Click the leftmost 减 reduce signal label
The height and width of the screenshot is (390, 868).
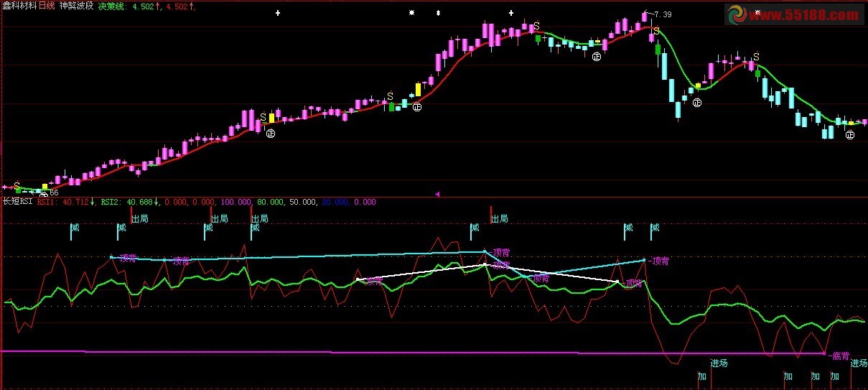point(75,228)
